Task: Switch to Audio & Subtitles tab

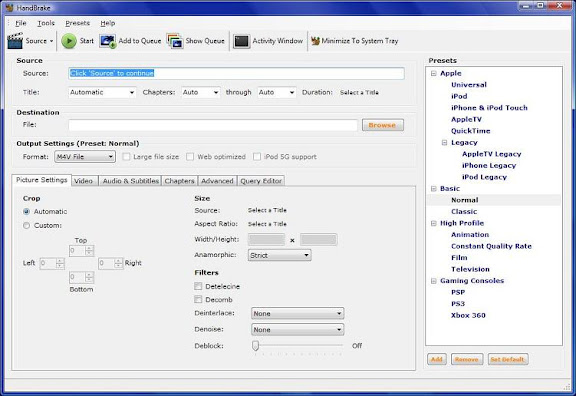Action: (130, 181)
